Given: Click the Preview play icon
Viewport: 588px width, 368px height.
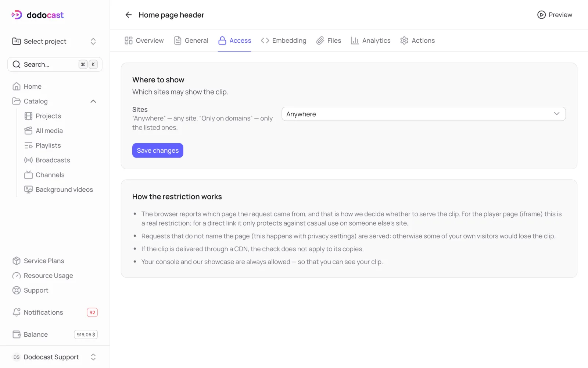Looking at the screenshot, I should pos(541,15).
